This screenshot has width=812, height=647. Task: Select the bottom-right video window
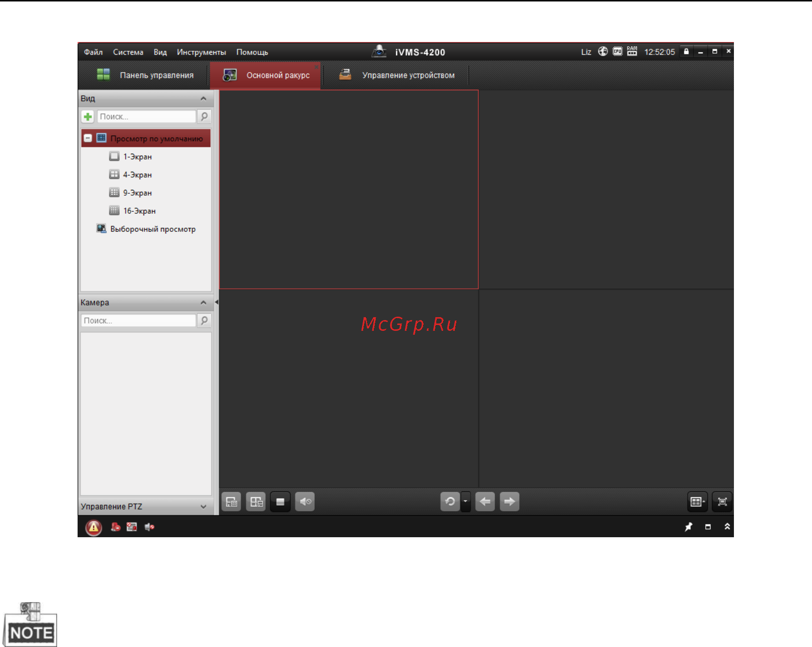pos(607,388)
